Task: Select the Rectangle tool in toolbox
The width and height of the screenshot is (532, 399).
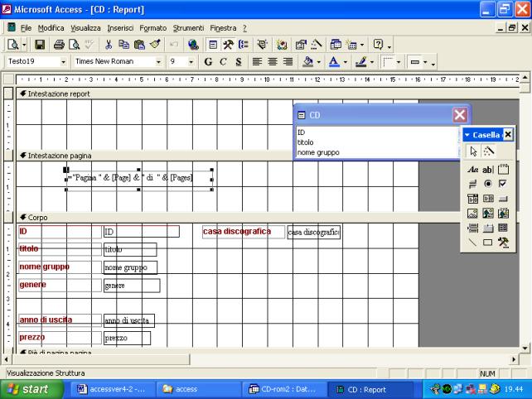Action: 487,242
